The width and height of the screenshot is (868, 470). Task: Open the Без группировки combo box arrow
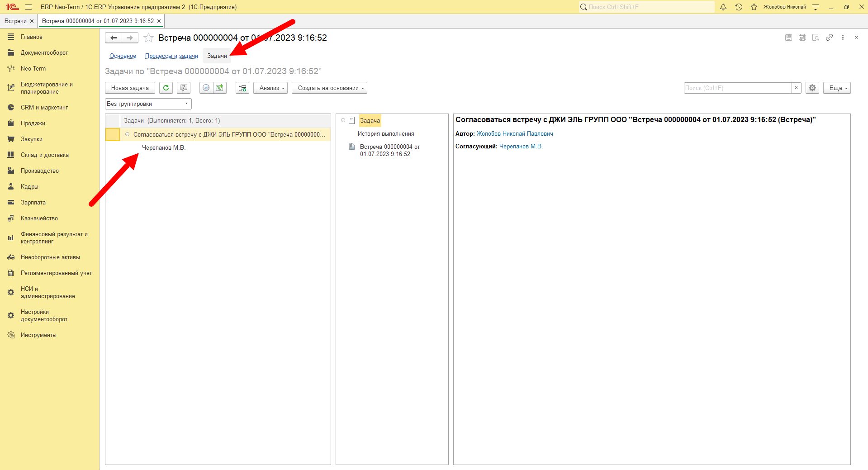pos(186,104)
